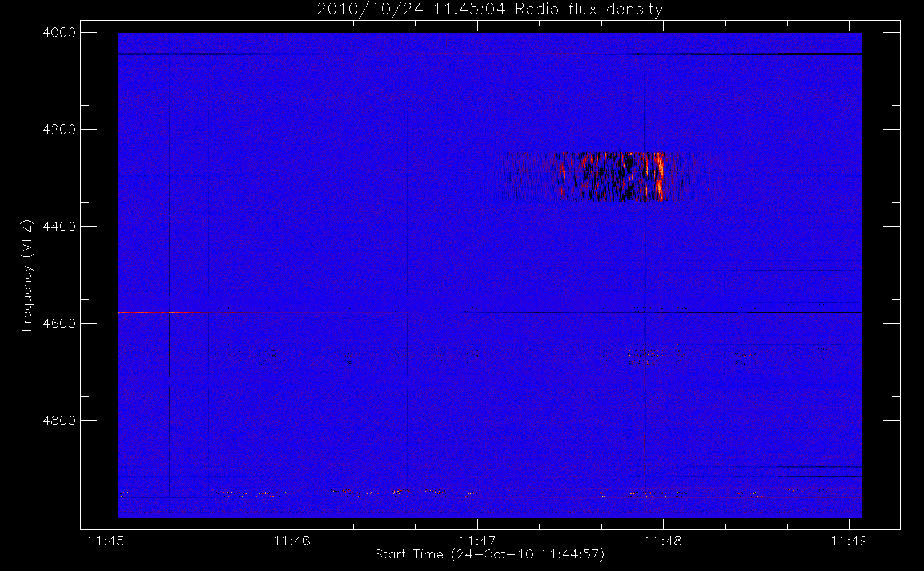Click the '4000' frequency axis label

(x=59, y=33)
